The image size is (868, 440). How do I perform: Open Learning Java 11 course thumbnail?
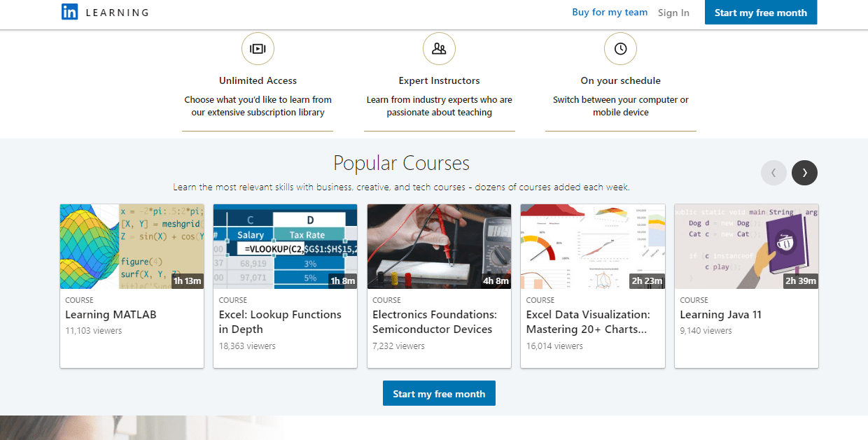pyautogui.click(x=746, y=246)
